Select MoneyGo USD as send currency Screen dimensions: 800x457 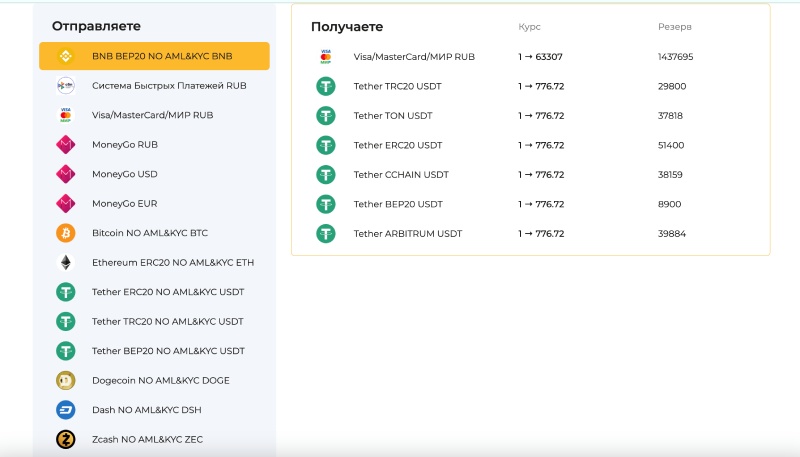point(124,174)
